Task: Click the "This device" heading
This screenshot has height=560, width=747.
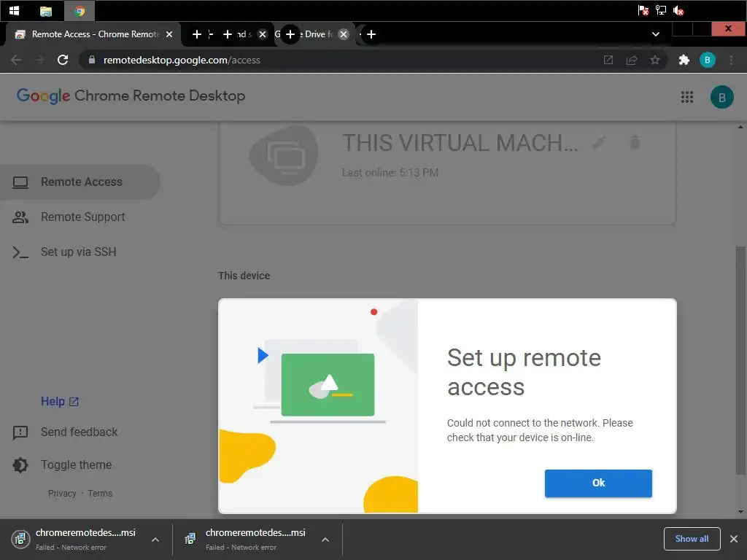Action: click(x=244, y=276)
